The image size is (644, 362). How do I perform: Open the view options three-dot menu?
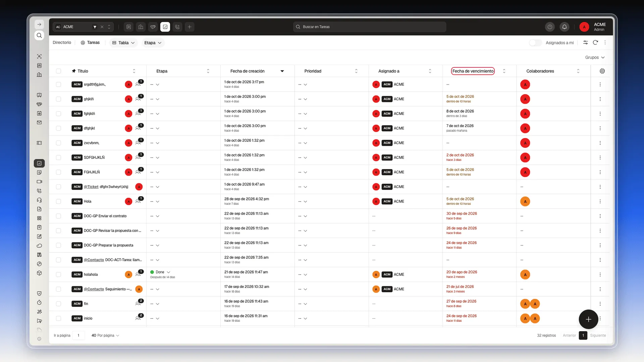[605, 43]
